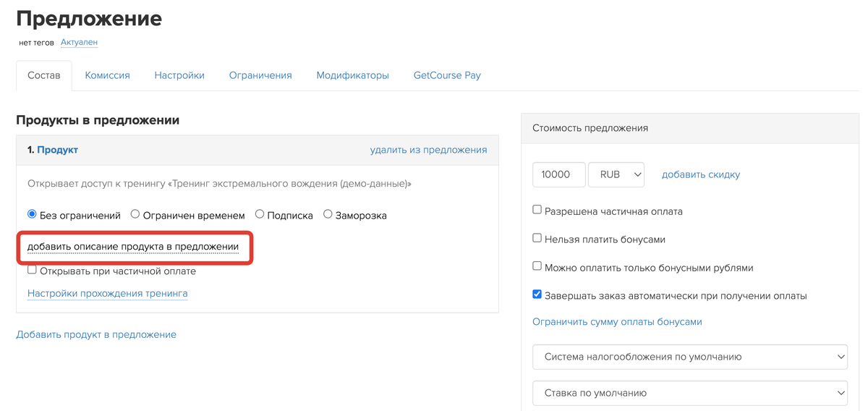
Task: Click Ограничить сумму оплаты бонусами link
Action: click(617, 322)
